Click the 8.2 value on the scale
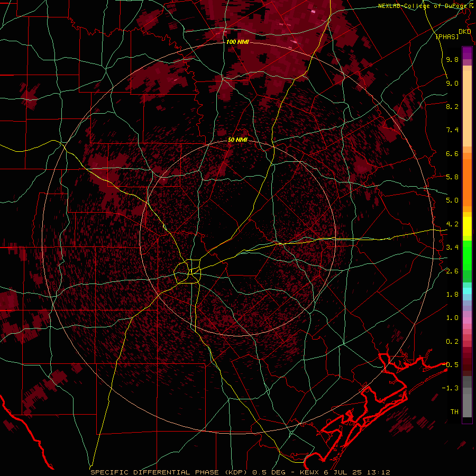The height and width of the screenshot is (476, 476). click(x=452, y=106)
